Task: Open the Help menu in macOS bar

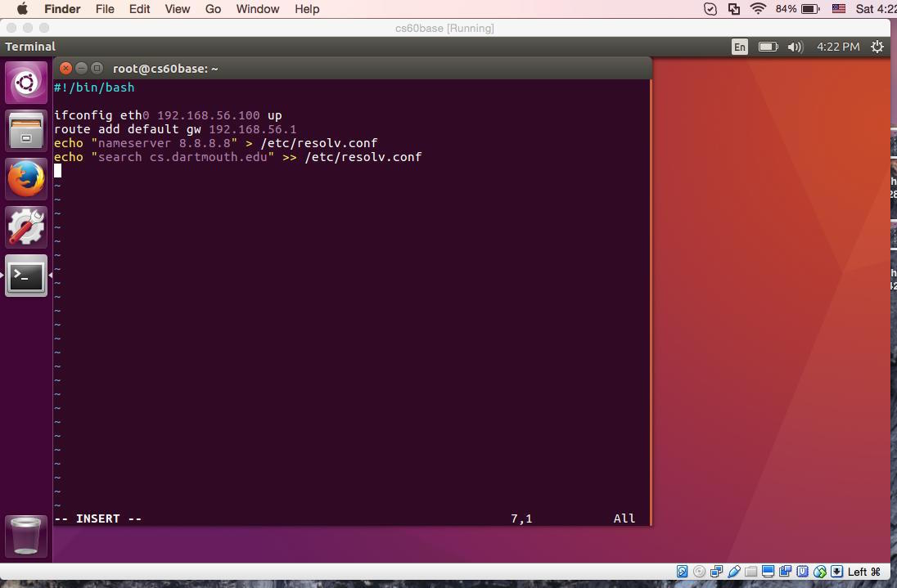Action: click(307, 9)
